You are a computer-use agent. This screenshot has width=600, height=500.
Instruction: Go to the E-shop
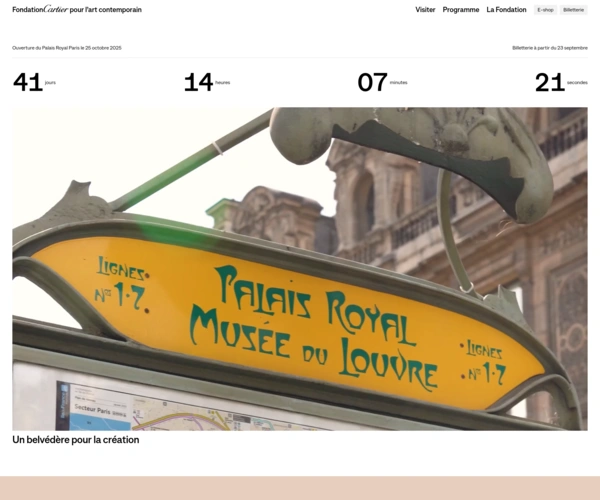click(545, 9)
